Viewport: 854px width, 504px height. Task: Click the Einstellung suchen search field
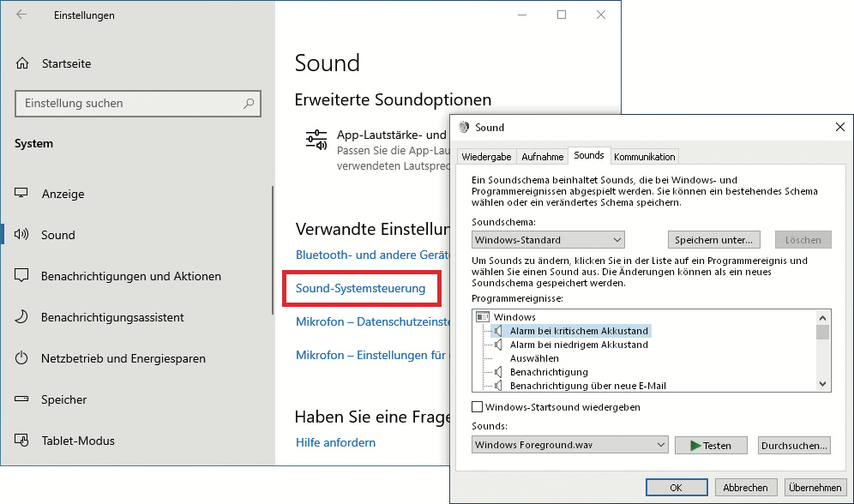[x=129, y=104]
